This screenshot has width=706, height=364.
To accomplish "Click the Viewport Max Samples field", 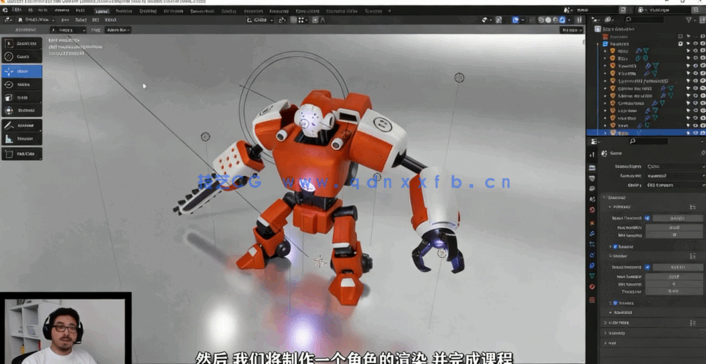I will [x=674, y=227].
